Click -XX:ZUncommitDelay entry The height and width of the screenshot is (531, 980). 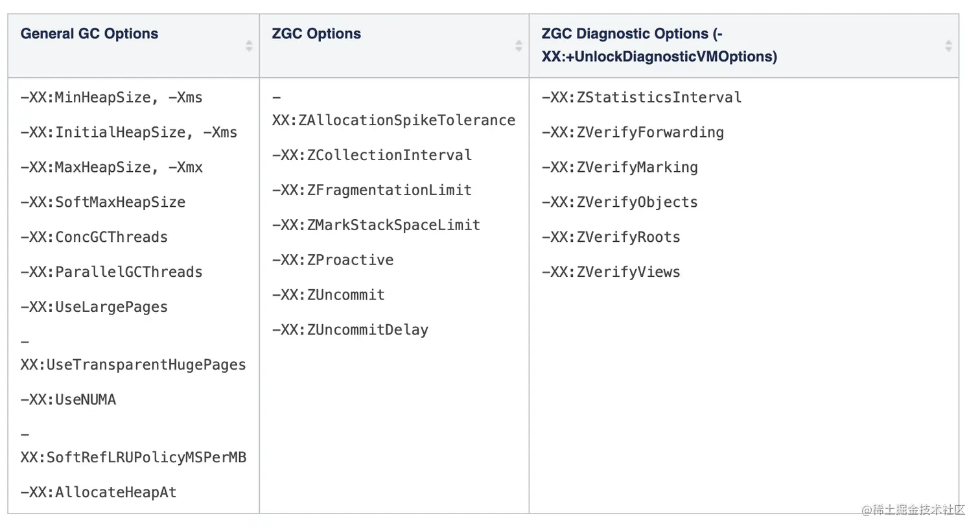click(x=350, y=330)
